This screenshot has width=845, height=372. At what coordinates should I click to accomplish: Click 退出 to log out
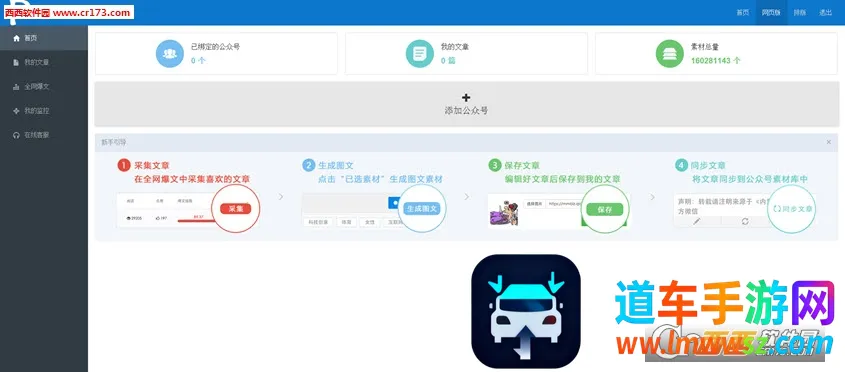pyautogui.click(x=826, y=12)
